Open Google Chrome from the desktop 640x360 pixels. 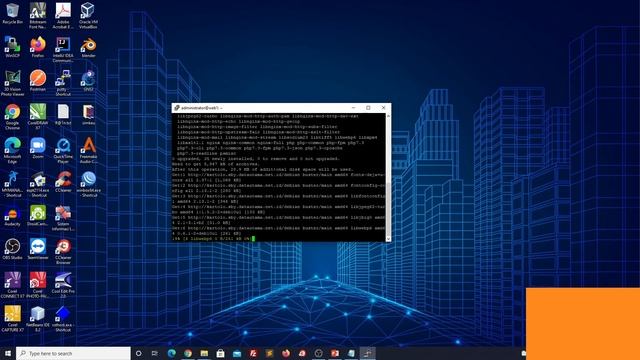[x=12, y=117]
